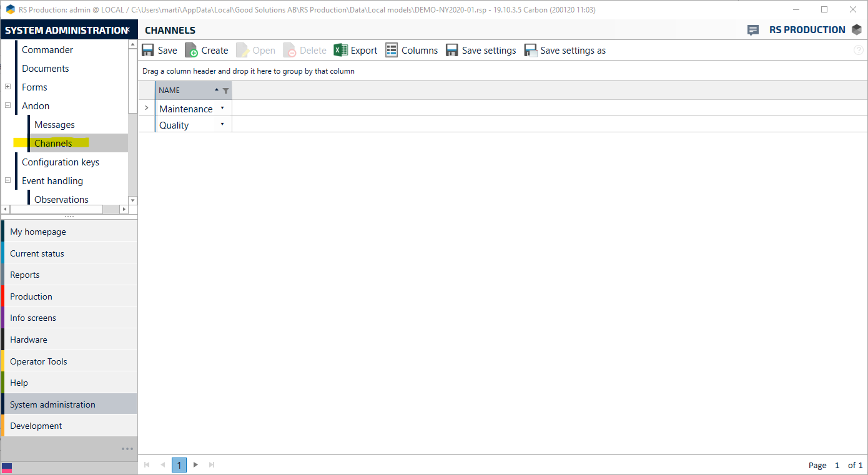Select Configuration keys in the tree
This screenshot has width=868, height=475.
click(x=61, y=162)
